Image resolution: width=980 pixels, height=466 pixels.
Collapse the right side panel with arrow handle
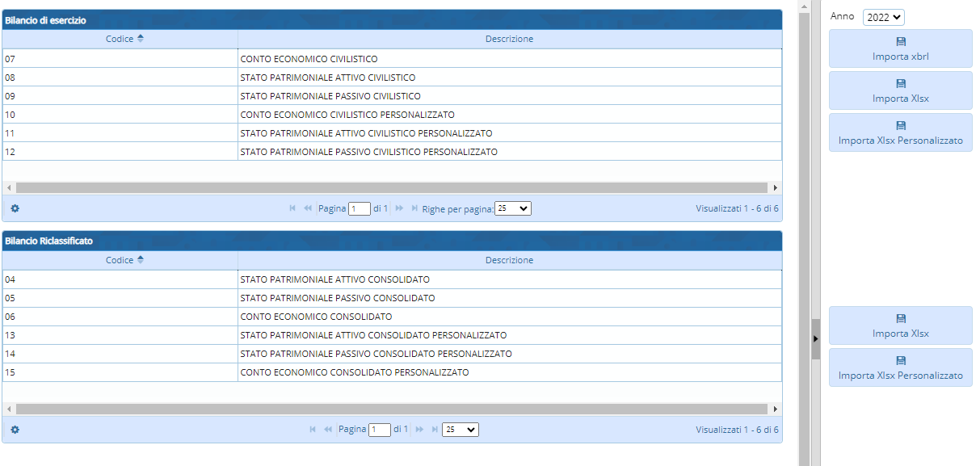[815, 338]
